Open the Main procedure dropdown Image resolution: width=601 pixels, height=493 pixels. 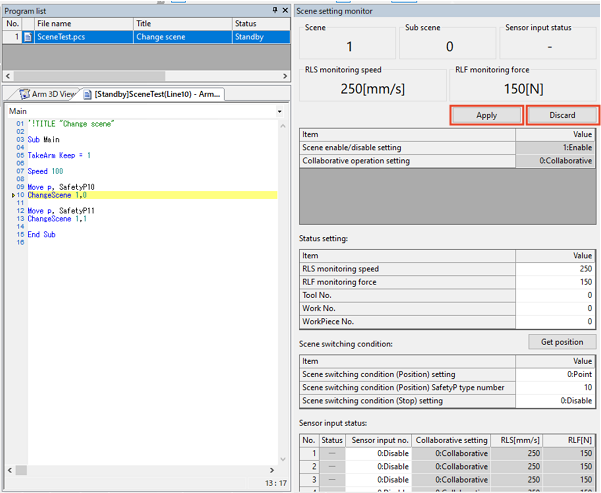click(280, 112)
